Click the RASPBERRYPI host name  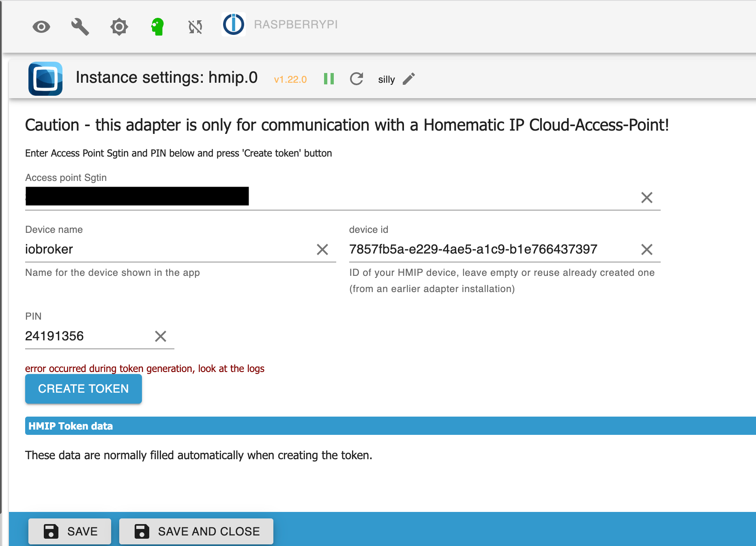point(296,24)
